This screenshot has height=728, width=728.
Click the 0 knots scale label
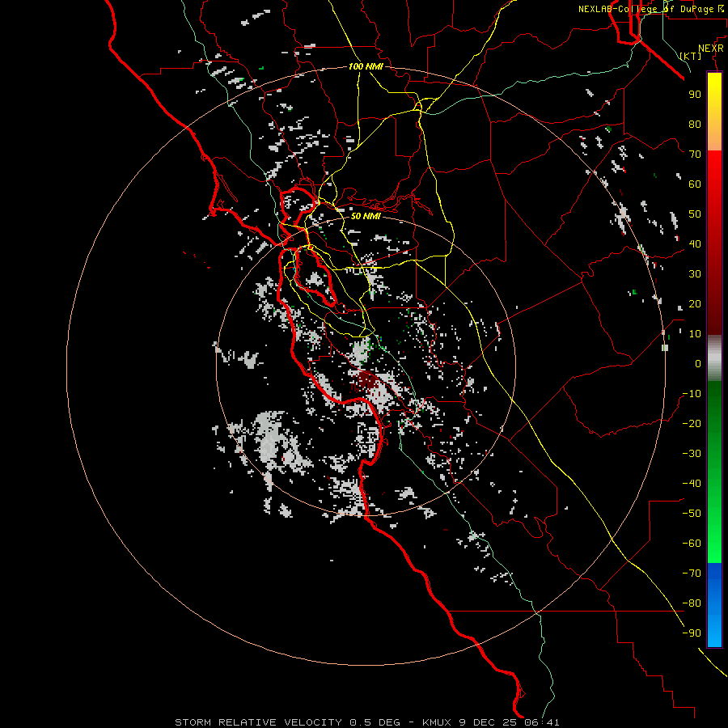(x=698, y=363)
